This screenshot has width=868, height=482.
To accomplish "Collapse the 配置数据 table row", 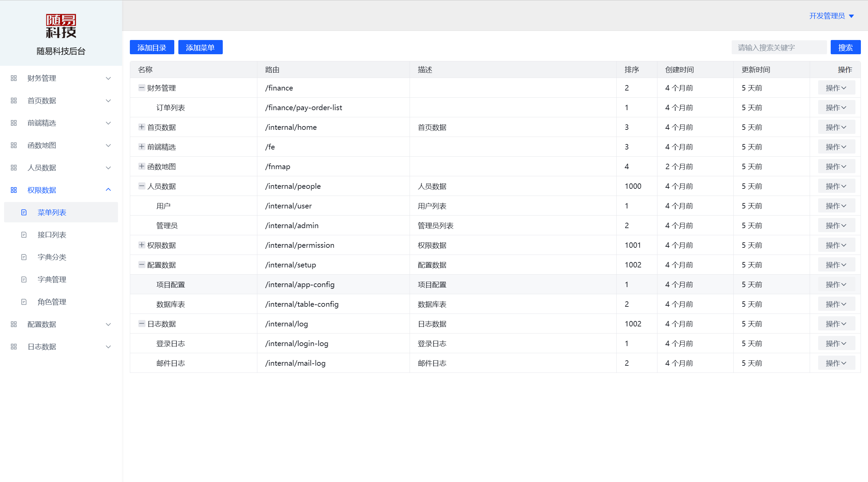I will click(x=142, y=265).
